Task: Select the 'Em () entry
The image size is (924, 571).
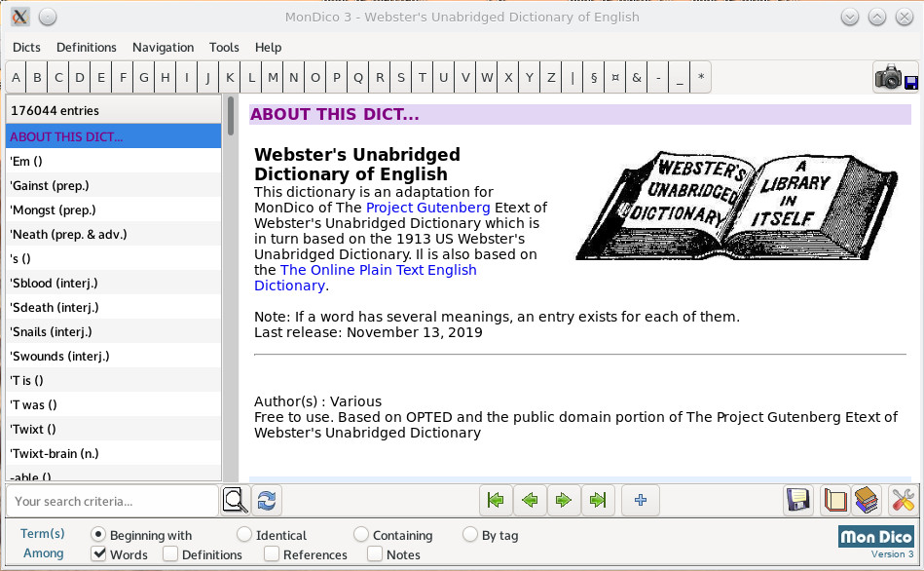Action: pos(113,161)
